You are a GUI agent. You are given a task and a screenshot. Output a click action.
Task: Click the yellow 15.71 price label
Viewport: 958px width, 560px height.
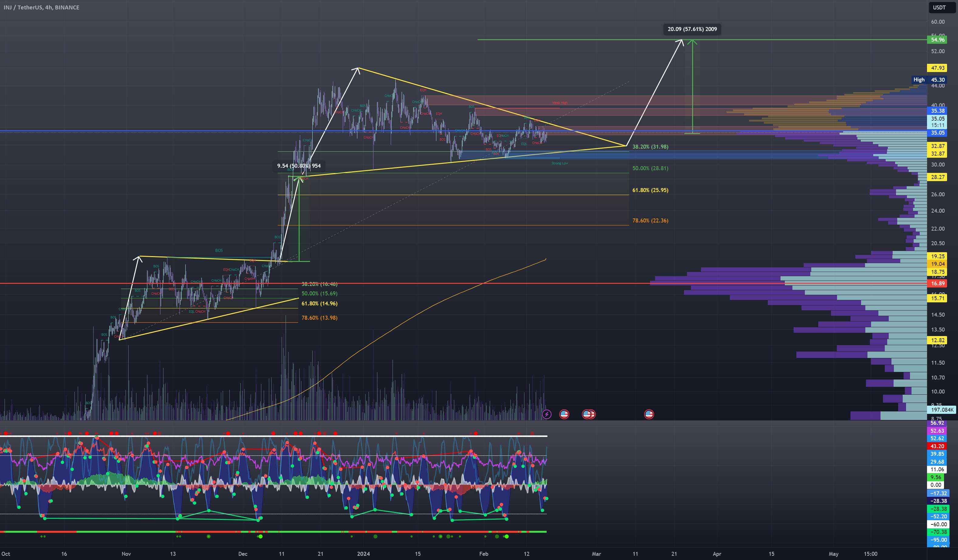938,298
